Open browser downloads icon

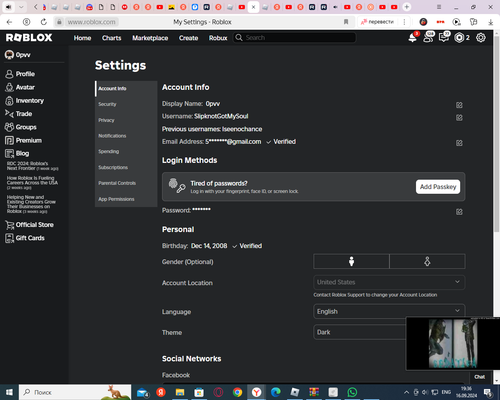click(x=490, y=22)
